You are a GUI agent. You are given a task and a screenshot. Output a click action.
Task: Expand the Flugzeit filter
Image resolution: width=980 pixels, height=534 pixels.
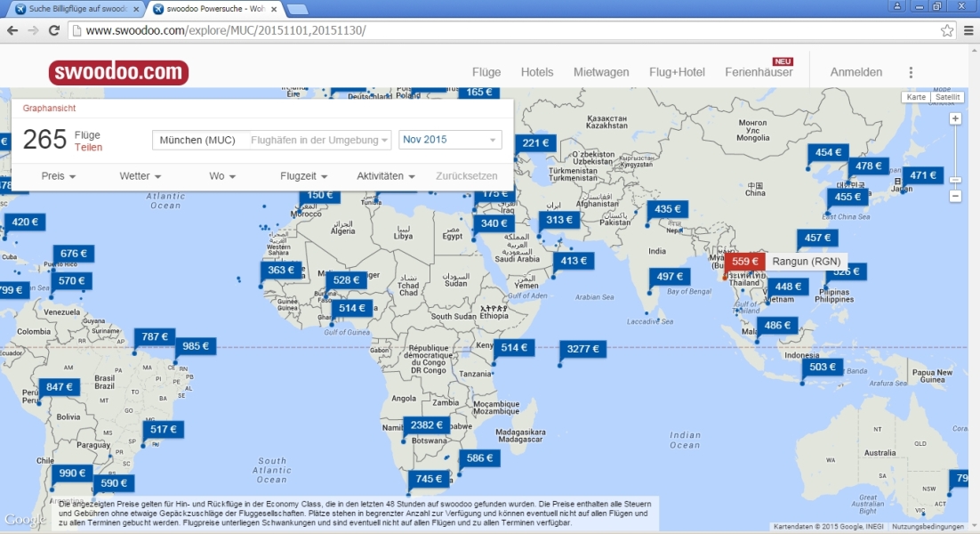303,176
